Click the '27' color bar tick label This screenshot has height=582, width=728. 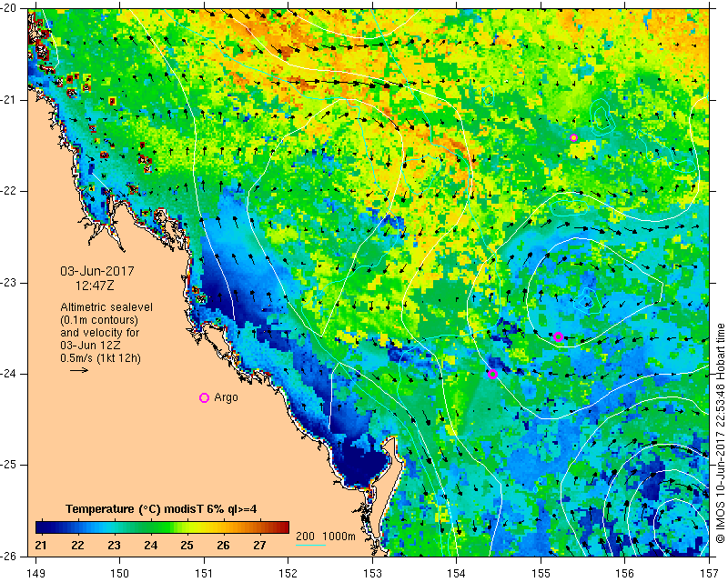(x=259, y=545)
